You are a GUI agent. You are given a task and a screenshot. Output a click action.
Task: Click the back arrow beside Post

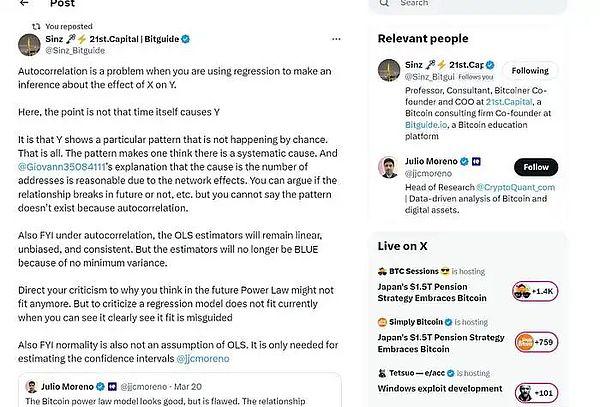(24, 4)
